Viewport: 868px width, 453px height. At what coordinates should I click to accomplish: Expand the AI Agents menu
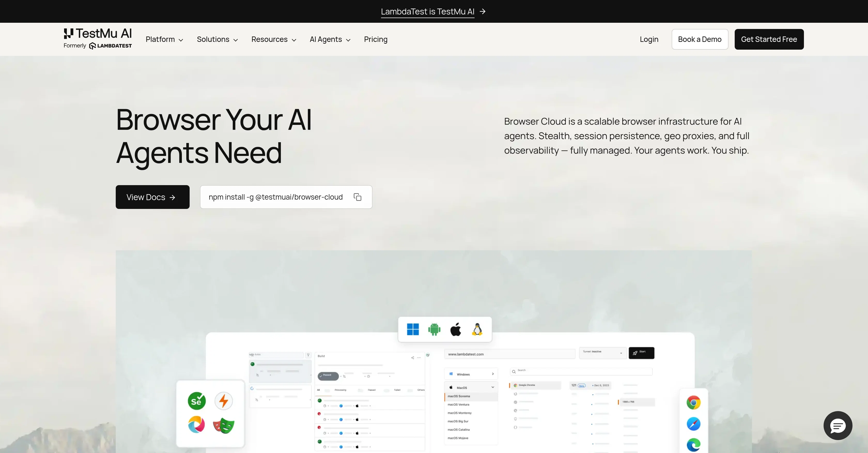click(x=330, y=40)
